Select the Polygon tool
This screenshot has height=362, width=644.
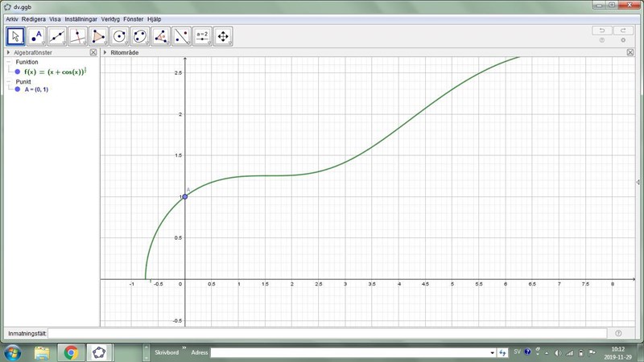coord(99,36)
